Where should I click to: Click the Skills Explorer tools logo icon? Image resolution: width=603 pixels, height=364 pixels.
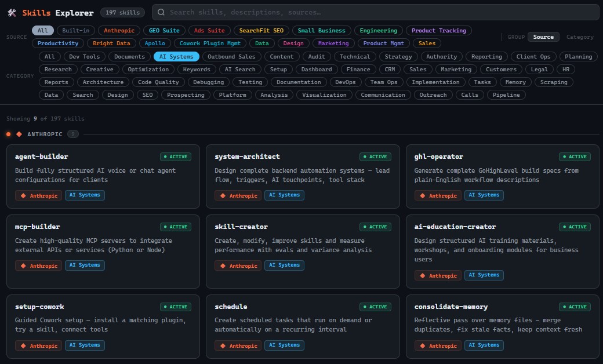pos(12,13)
